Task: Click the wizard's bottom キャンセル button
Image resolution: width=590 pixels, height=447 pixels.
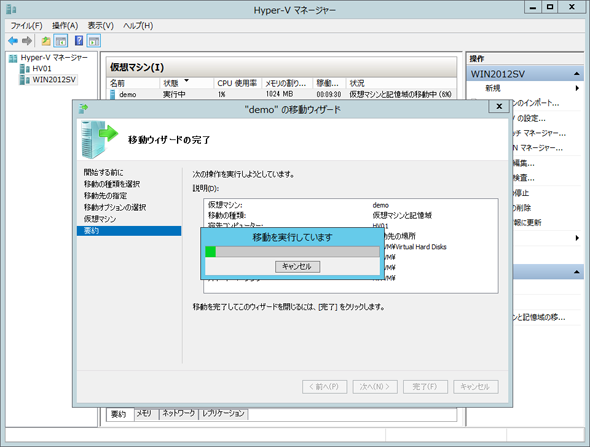Action: click(476, 387)
